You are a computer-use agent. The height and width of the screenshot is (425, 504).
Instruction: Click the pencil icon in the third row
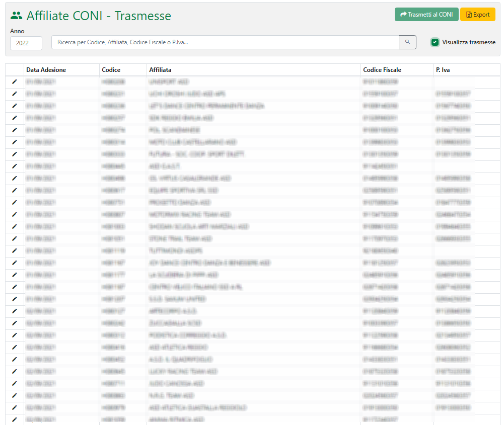(x=15, y=106)
